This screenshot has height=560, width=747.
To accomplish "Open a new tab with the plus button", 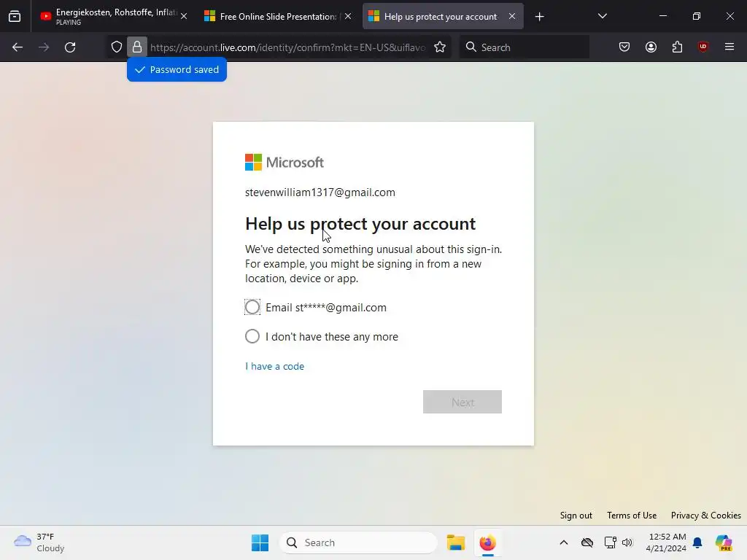I will click(539, 17).
